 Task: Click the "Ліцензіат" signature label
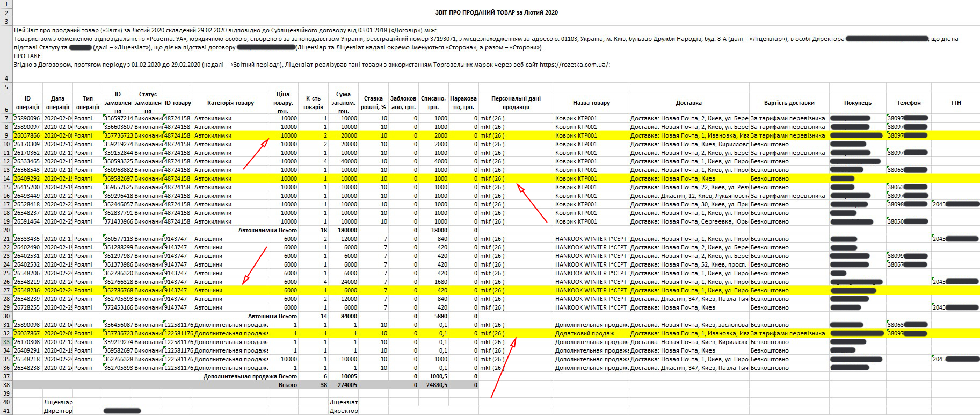pos(344,402)
